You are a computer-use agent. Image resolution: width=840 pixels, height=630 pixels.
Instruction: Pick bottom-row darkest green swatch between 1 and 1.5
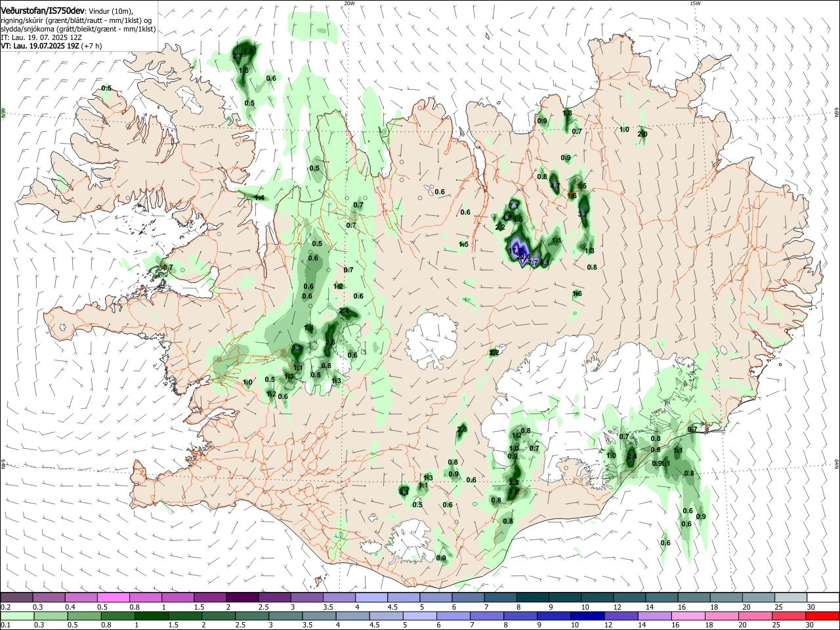coord(152,616)
